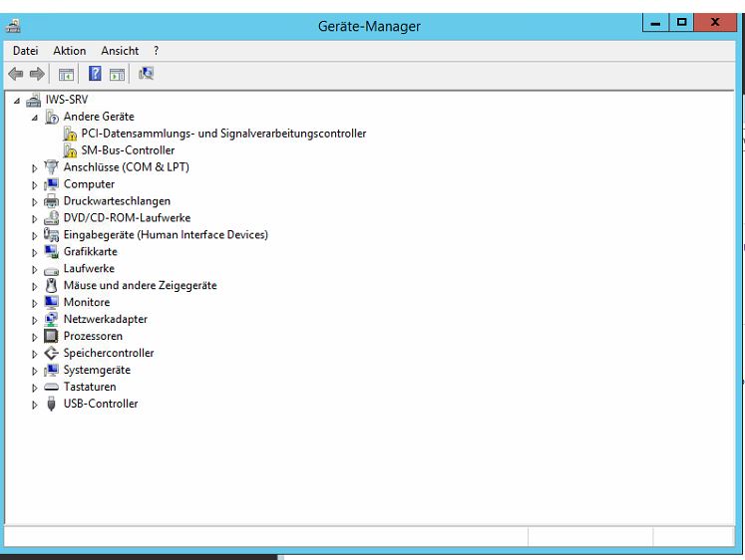Viewport: 745px width, 560px height.
Task: Select the Speichercontroller tree item
Action: click(x=109, y=354)
